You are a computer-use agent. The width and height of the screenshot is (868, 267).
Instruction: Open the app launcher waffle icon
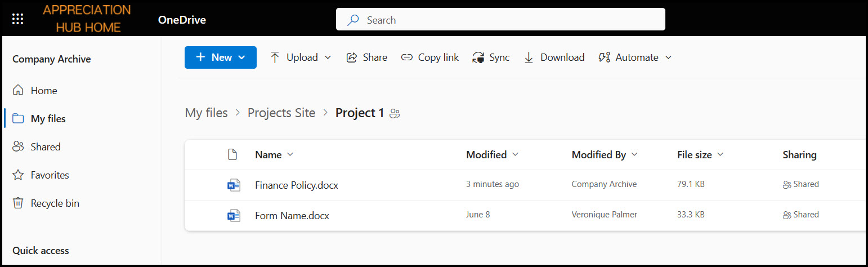pos(17,20)
